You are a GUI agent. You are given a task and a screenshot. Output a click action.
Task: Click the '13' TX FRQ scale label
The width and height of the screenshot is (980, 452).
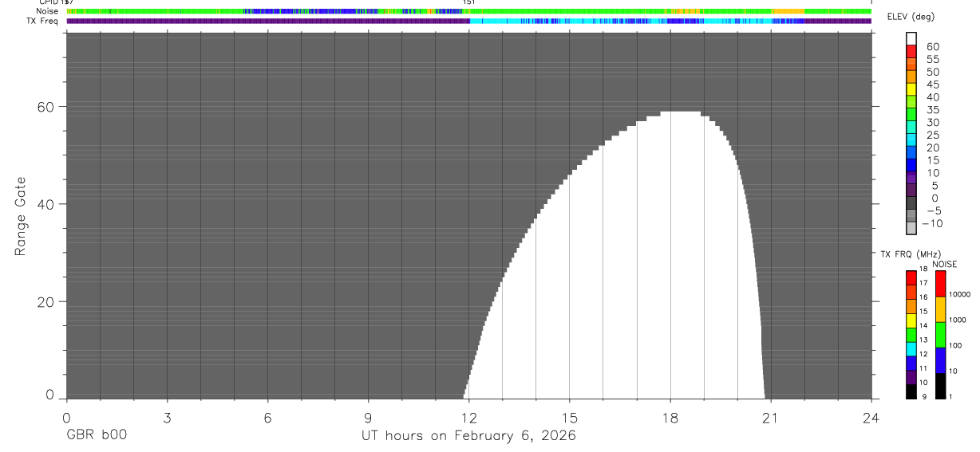click(923, 340)
